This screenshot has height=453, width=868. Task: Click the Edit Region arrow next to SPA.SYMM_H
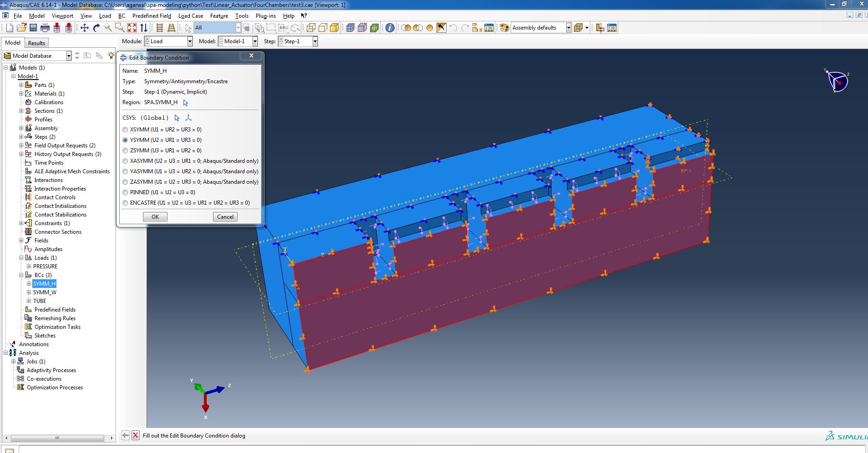click(x=185, y=103)
